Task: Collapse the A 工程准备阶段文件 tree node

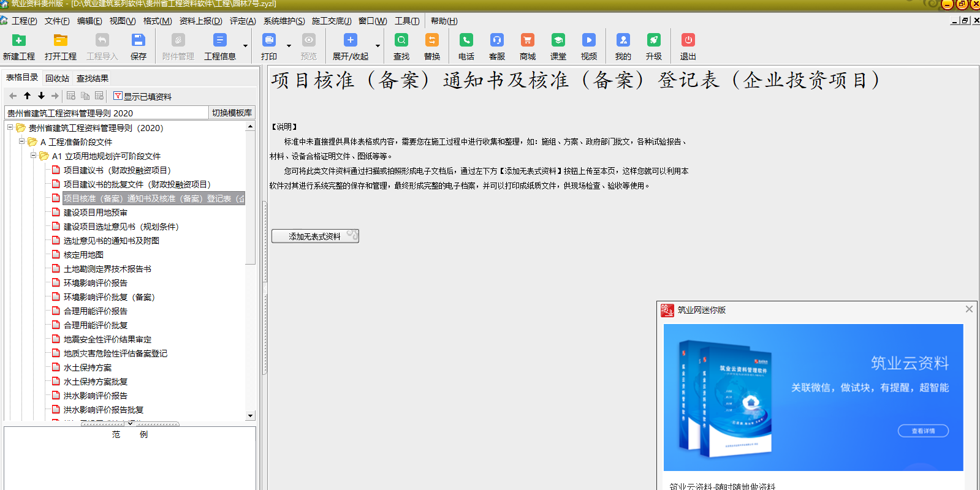Action: [22, 141]
